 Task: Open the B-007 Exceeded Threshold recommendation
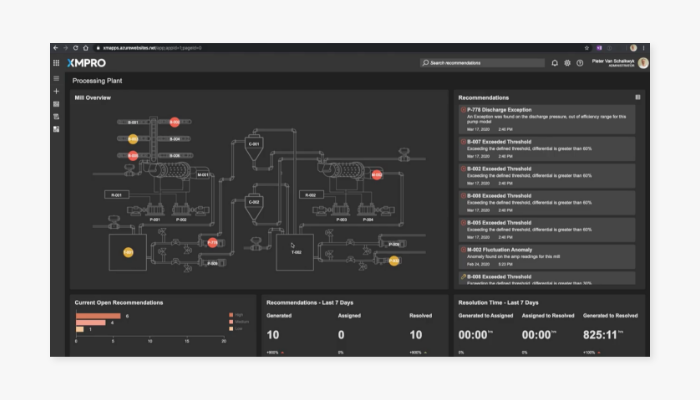tap(547, 149)
